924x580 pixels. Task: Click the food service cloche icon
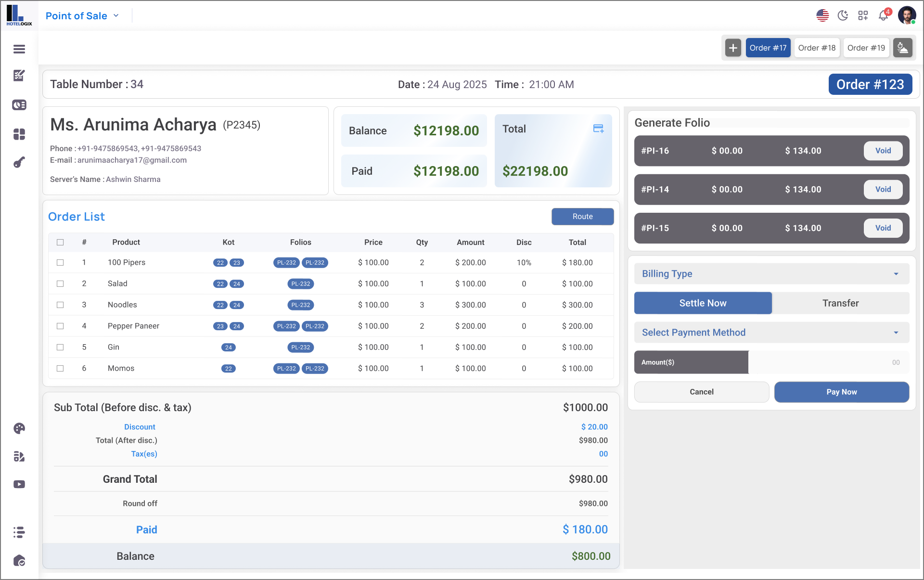click(x=903, y=48)
